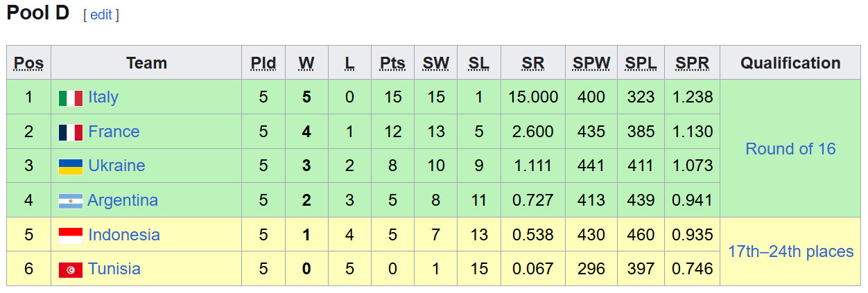The image size is (868, 293).
Task: Open the France team link
Action: (x=114, y=132)
